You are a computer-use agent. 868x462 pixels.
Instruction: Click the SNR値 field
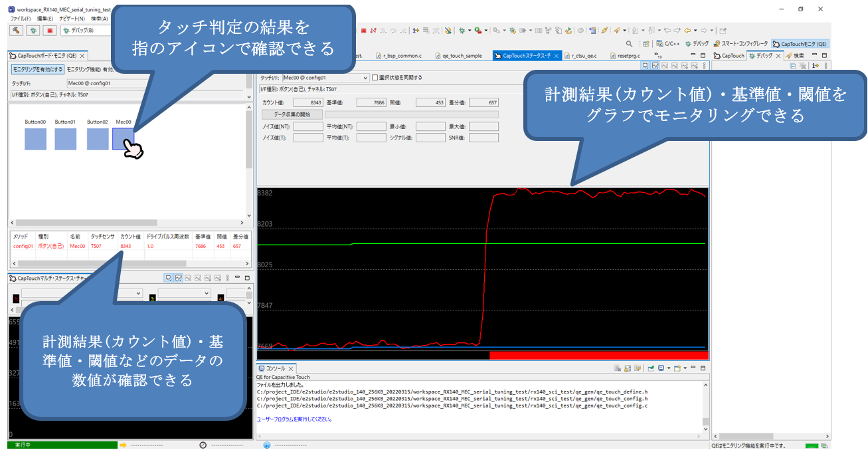point(483,138)
